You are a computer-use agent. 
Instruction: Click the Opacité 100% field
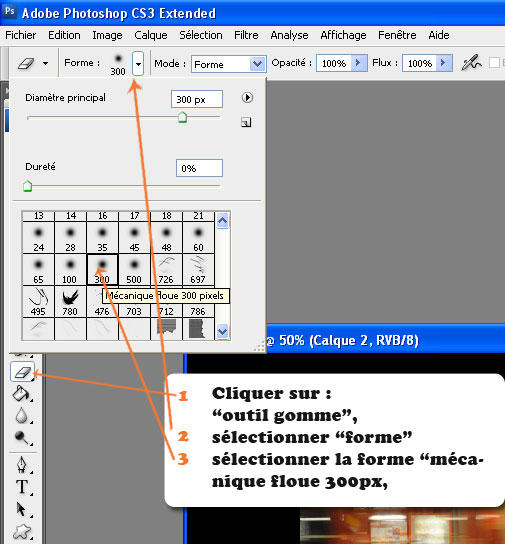334,63
